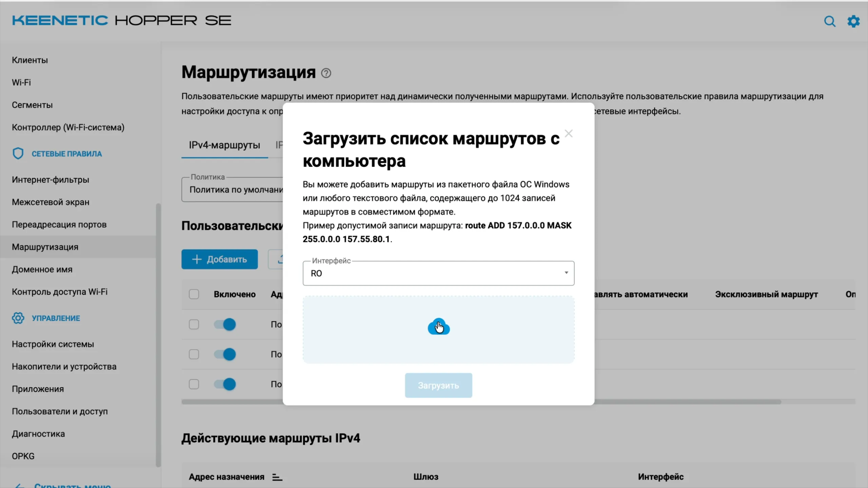Open Сегменты in the sidebar
The height and width of the screenshot is (488, 868).
coord(32,105)
